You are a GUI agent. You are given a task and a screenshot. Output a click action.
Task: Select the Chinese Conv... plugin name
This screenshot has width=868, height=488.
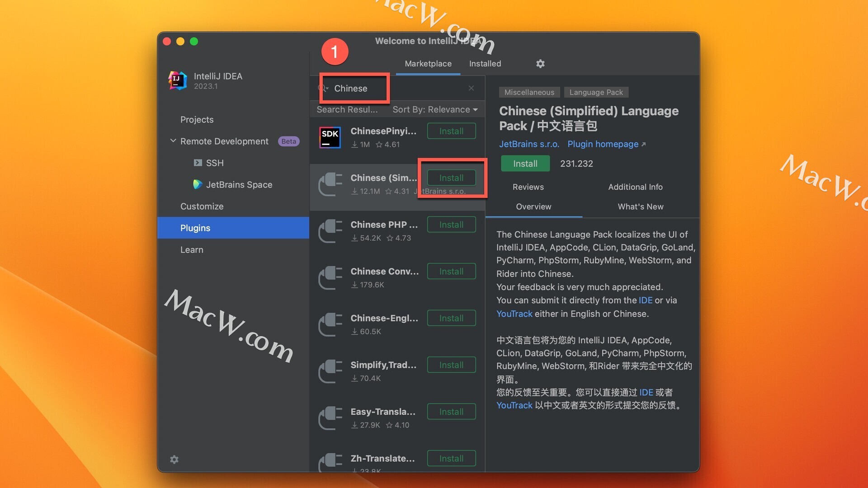[385, 272]
